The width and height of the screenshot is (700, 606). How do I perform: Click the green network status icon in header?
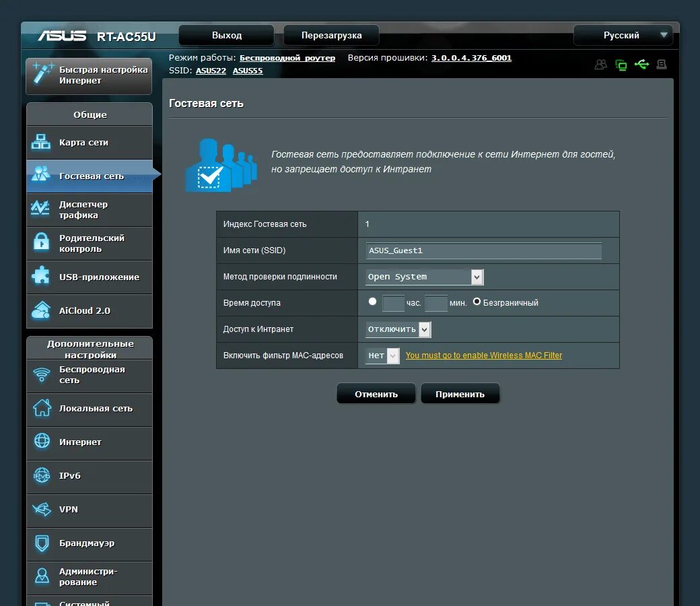click(621, 65)
